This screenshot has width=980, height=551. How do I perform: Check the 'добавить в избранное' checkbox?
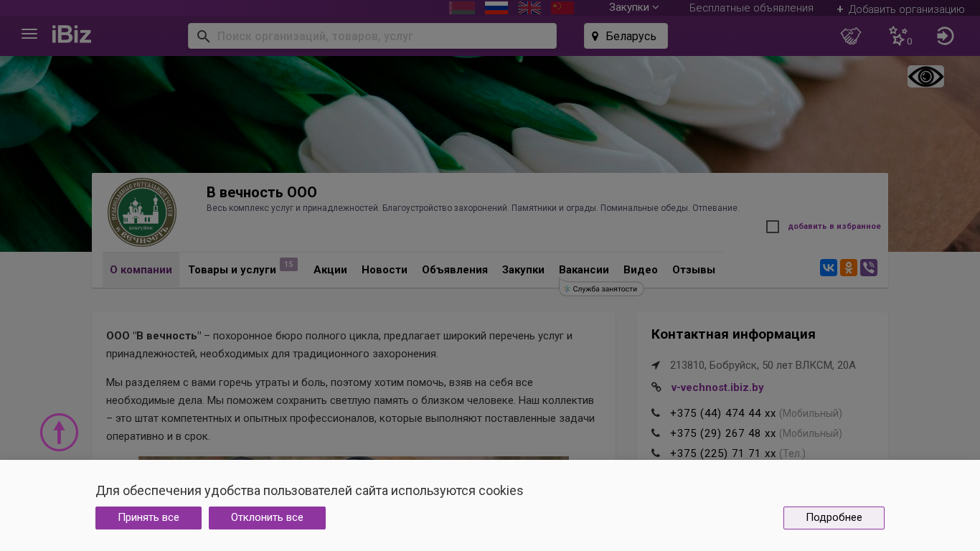[x=773, y=227]
